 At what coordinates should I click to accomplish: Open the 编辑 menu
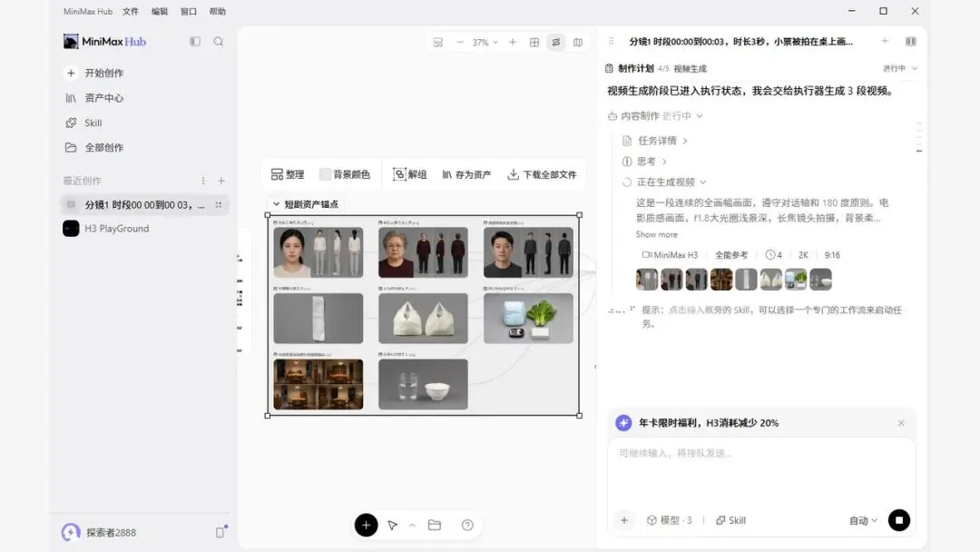tap(160, 11)
